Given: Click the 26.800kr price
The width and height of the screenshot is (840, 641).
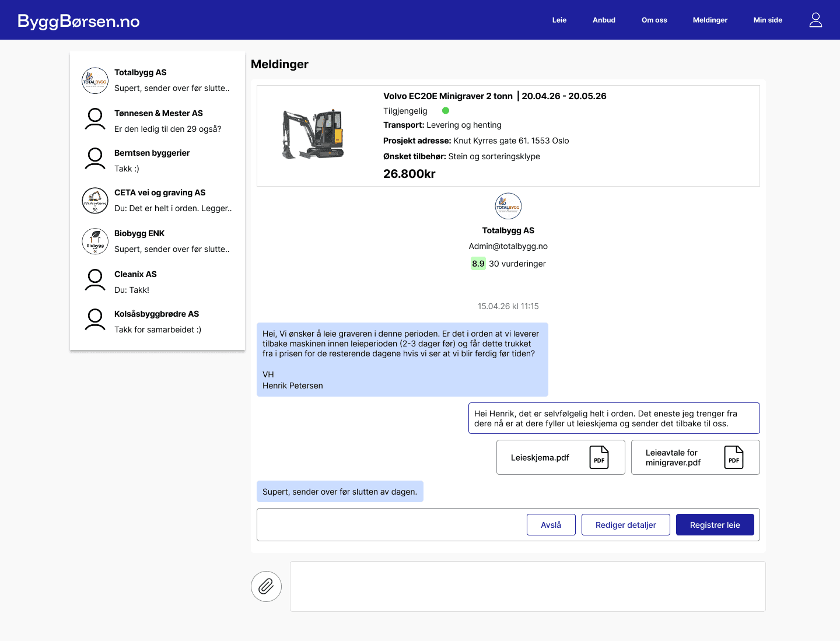Looking at the screenshot, I should (x=409, y=174).
